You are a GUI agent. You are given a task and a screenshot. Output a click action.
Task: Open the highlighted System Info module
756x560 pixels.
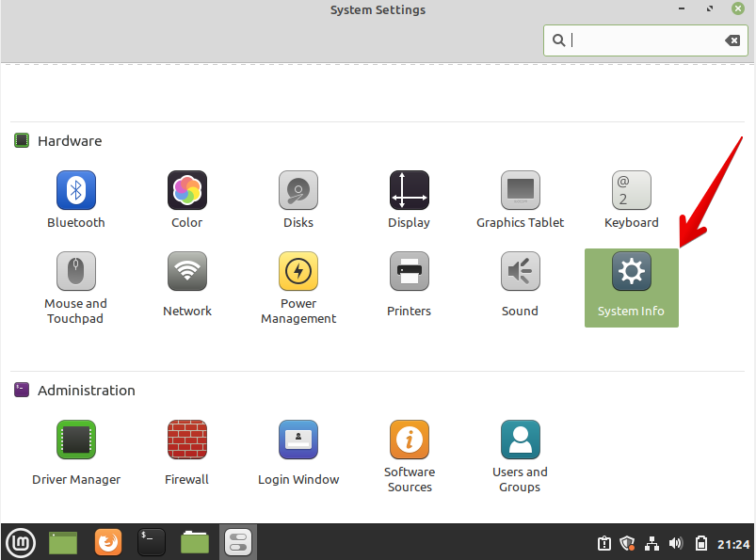click(631, 288)
